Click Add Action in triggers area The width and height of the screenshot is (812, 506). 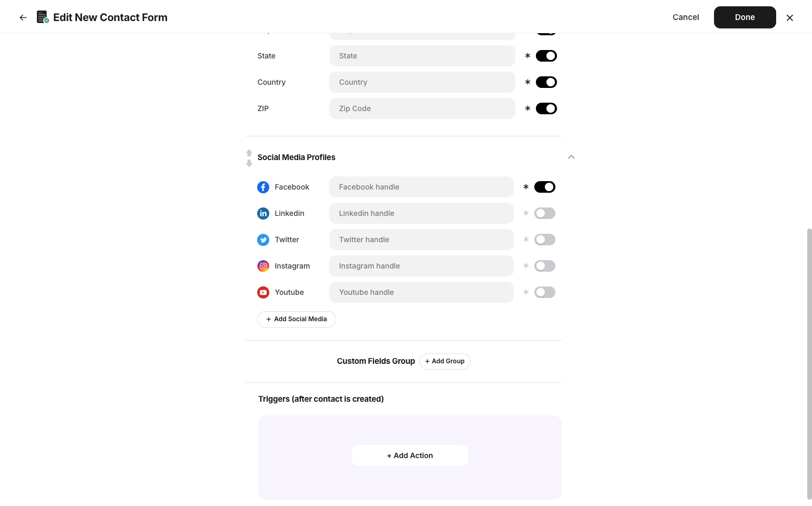click(x=410, y=455)
